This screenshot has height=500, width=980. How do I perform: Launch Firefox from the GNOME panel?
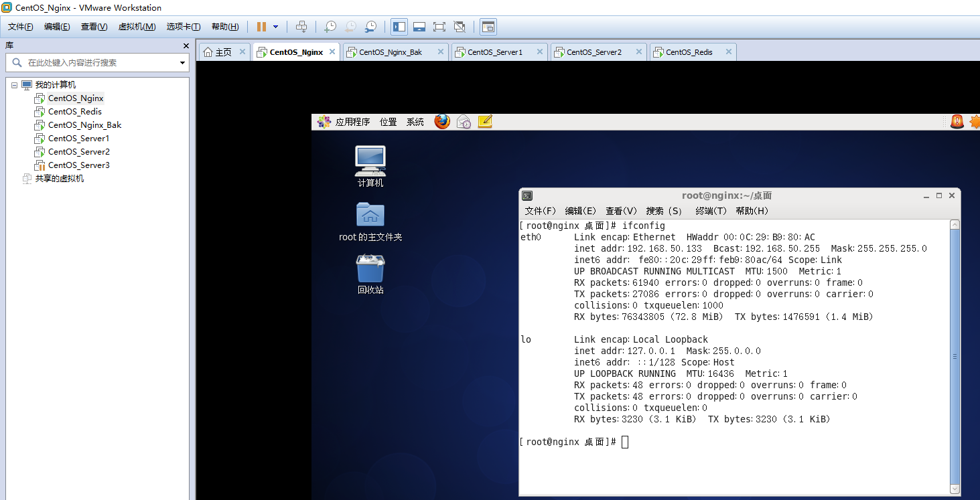pos(442,121)
